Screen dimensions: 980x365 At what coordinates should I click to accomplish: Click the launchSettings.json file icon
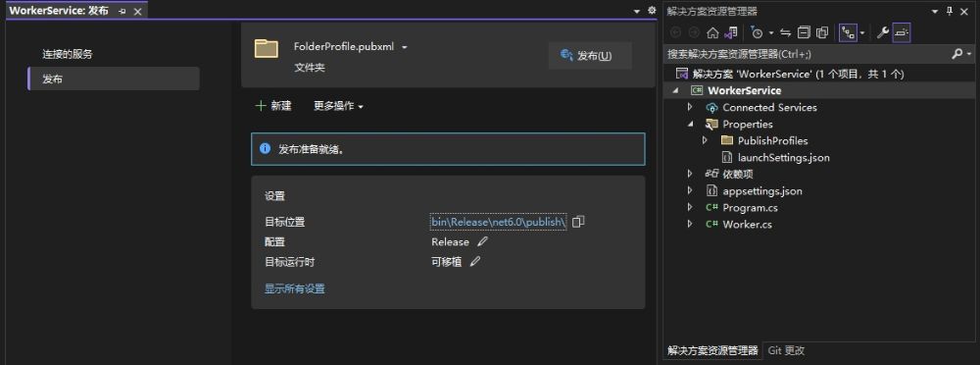point(726,158)
